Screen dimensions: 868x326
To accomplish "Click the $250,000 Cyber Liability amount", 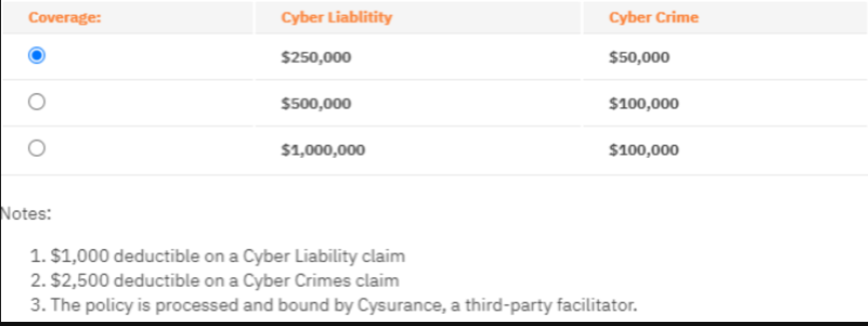I will pyautogui.click(x=316, y=57).
